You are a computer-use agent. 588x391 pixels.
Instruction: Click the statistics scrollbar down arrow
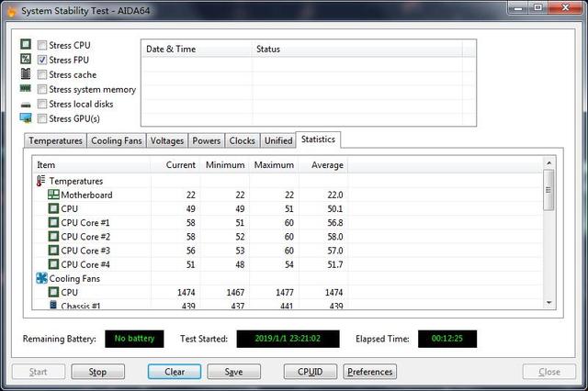[549, 303]
